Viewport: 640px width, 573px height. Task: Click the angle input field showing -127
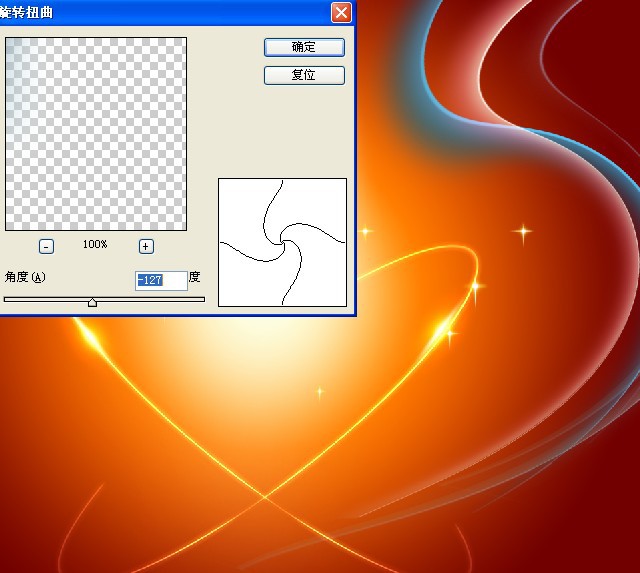(161, 280)
